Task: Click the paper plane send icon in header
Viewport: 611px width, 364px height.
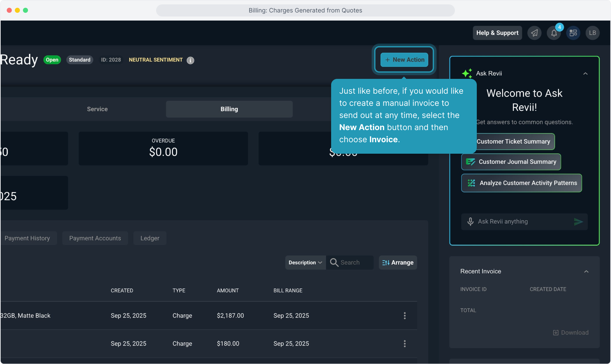Action: (x=534, y=33)
